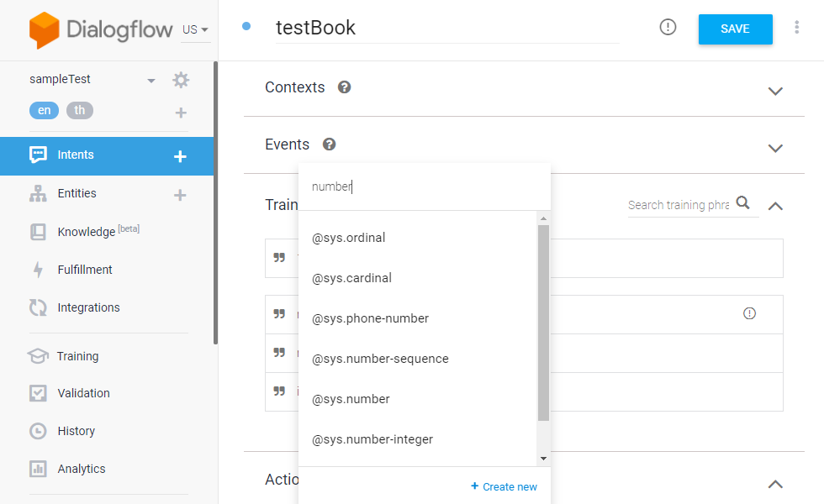Click the warning icon beside the SAVE button

[x=668, y=28]
